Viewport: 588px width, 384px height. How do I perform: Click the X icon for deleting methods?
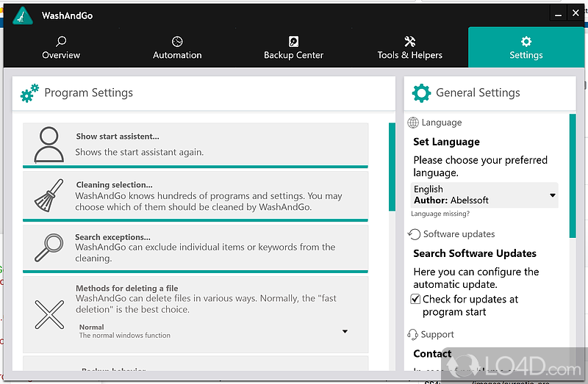pyautogui.click(x=49, y=315)
